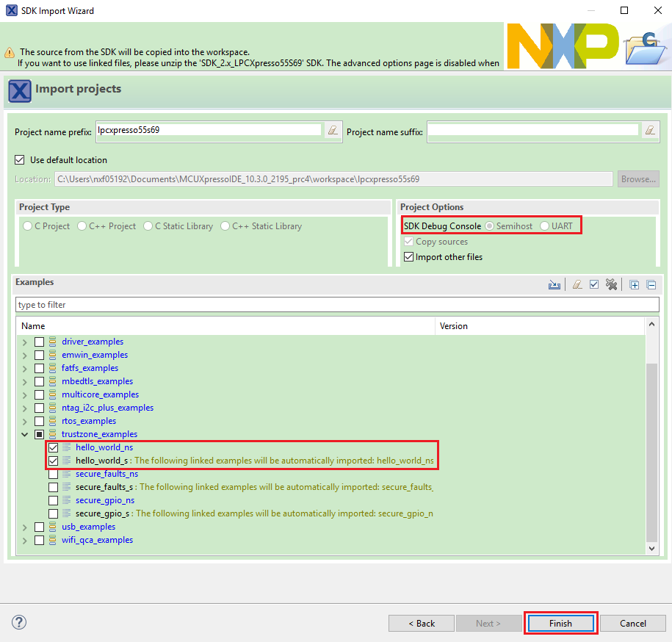
Task: Clear the Project name prefix with eraser icon
Action: [333, 131]
